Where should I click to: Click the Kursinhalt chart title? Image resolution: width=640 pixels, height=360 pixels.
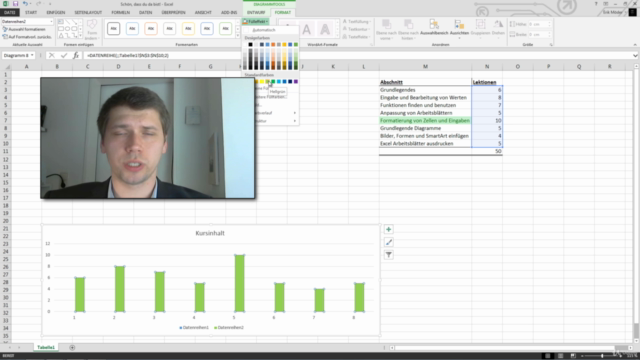coord(210,233)
